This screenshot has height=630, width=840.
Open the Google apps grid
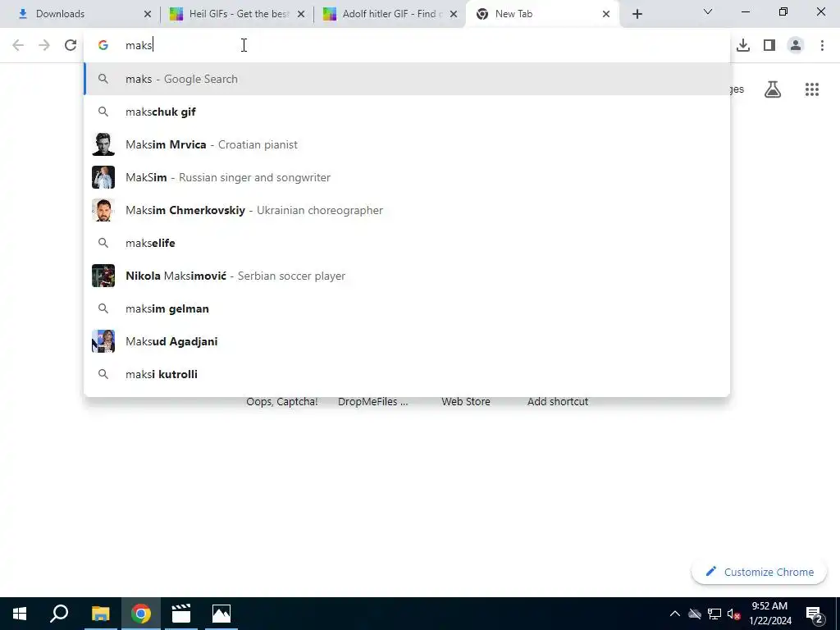(x=811, y=89)
